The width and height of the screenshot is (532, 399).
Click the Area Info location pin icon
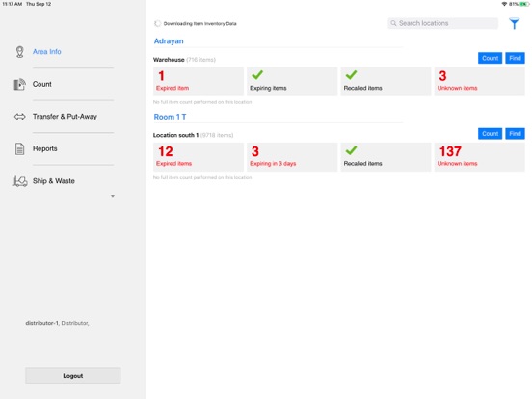tap(19, 52)
